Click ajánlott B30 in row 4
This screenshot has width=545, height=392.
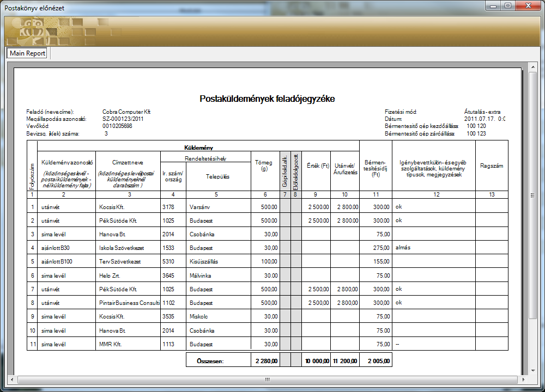(55, 248)
